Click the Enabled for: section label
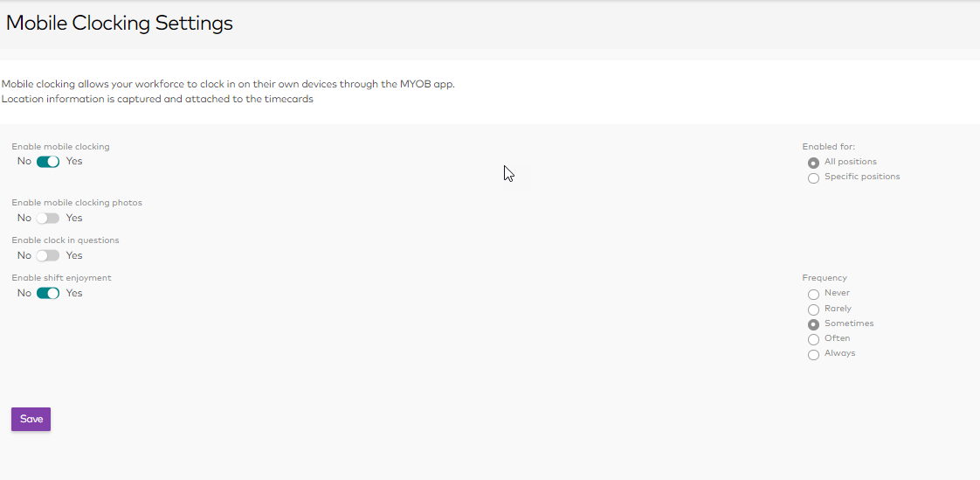Viewport: 980px width, 480px height. [828, 147]
